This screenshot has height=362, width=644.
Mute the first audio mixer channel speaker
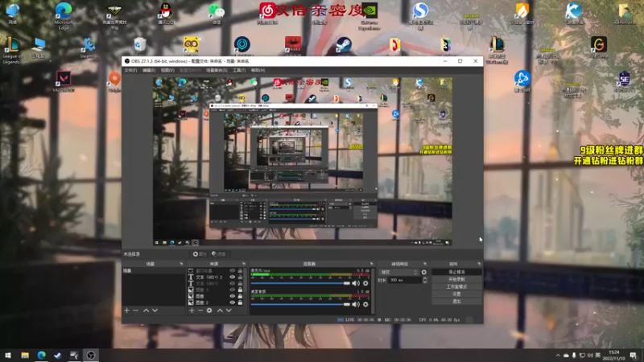coord(356,283)
